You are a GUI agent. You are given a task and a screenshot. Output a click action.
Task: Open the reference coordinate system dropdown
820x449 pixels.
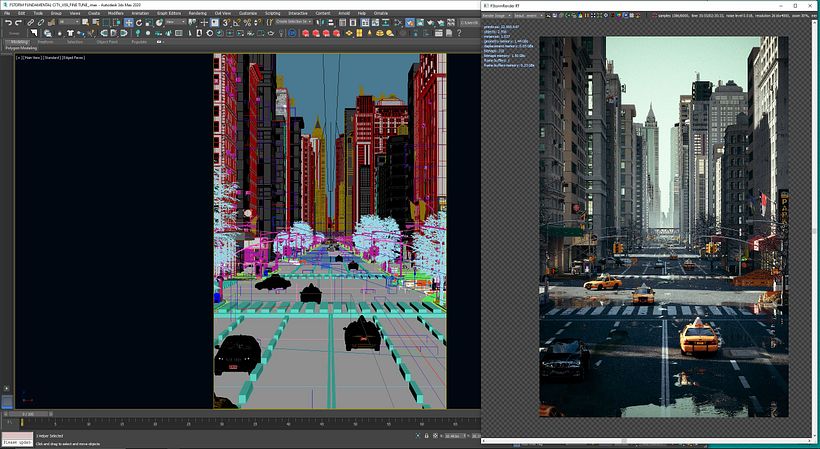click(x=176, y=22)
